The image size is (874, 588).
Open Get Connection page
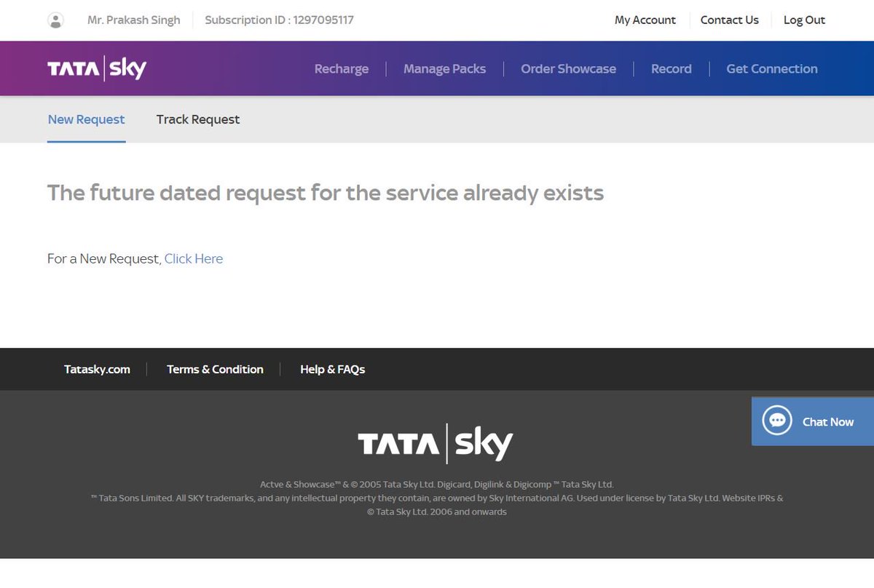pos(772,69)
